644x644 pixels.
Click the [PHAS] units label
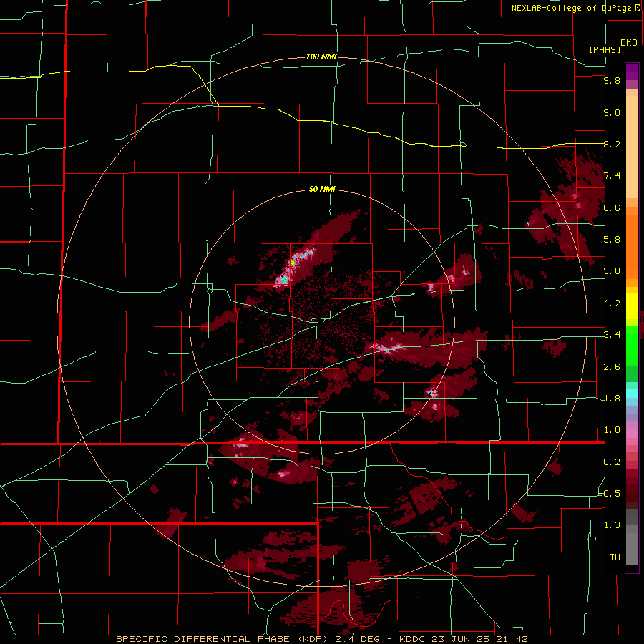(605, 49)
